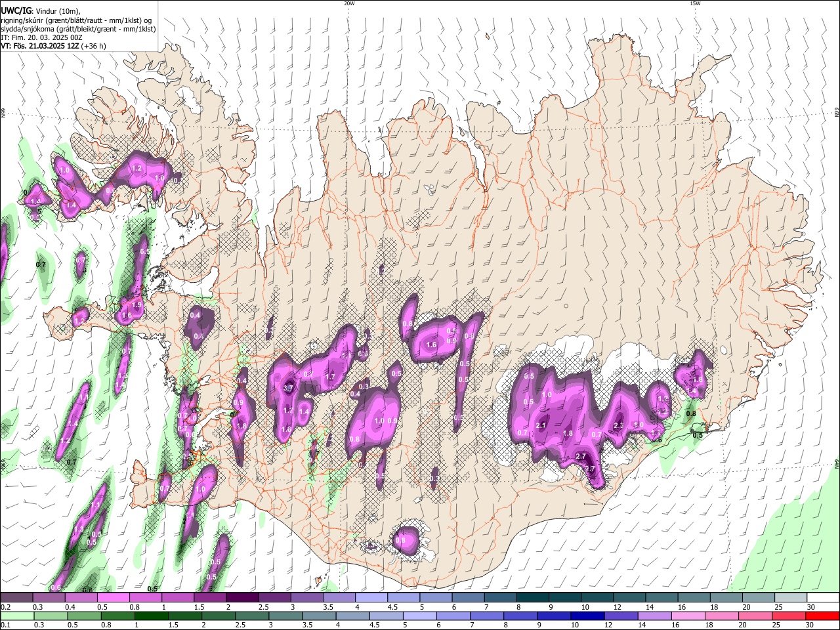Click the 2.3 precipitation value on the map
The height and width of the screenshot is (630, 840).
click(x=618, y=425)
